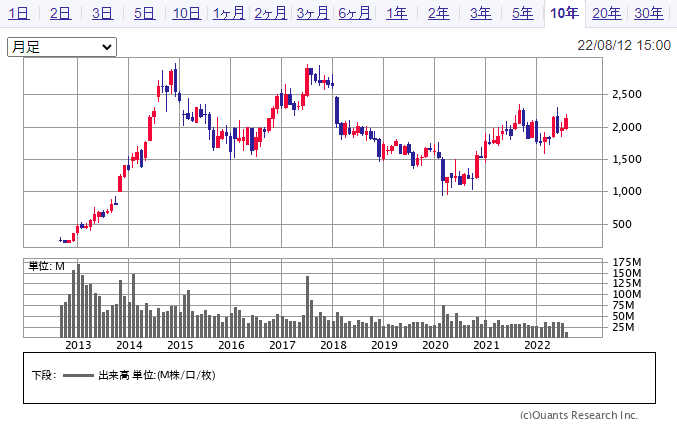
Task: Open the 2年 chart tab
Action: pyautogui.click(x=439, y=13)
